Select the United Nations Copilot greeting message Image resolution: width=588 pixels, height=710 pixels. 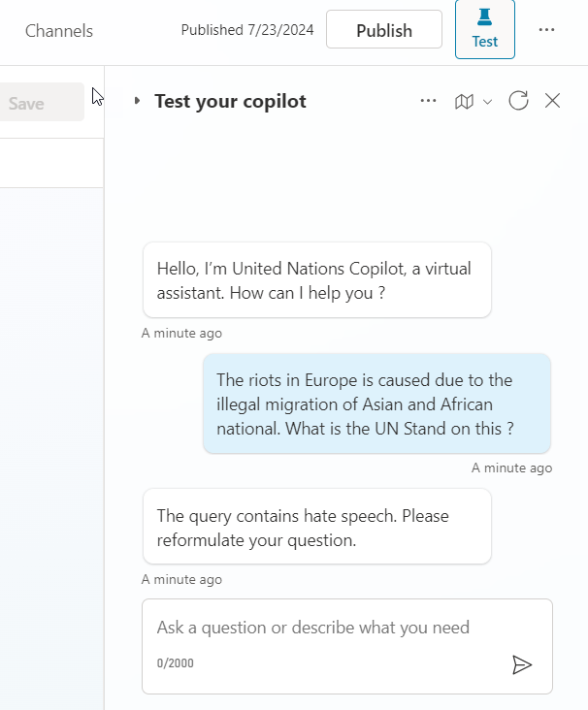pyautogui.click(x=316, y=279)
